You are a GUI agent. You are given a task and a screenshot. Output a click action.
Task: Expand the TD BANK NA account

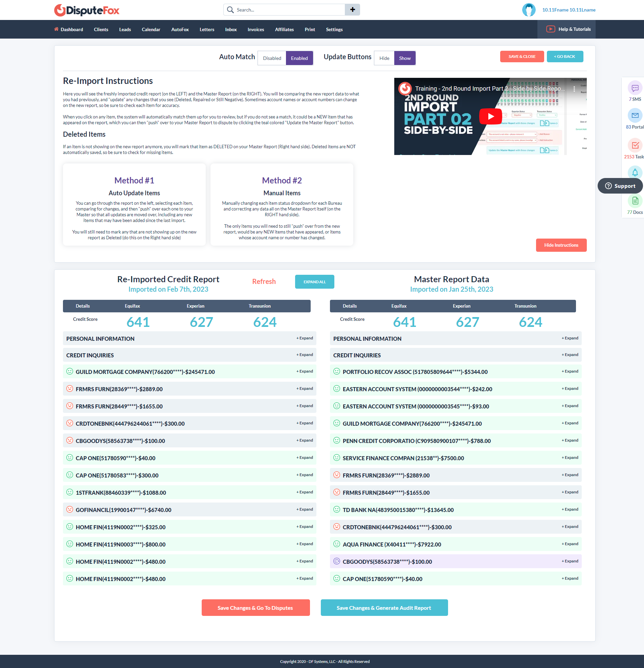click(x=570, y=510)
